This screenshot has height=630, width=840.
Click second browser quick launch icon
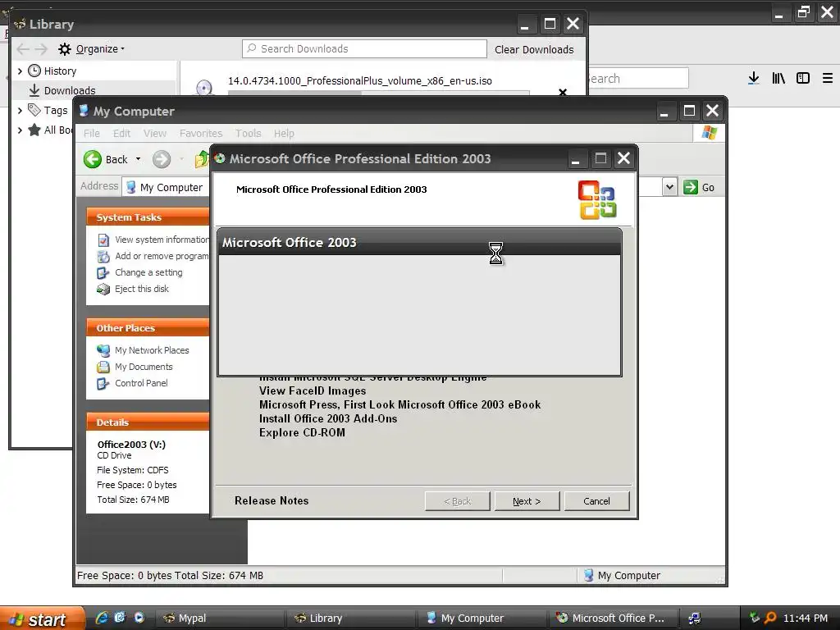[x=120, y=618]
